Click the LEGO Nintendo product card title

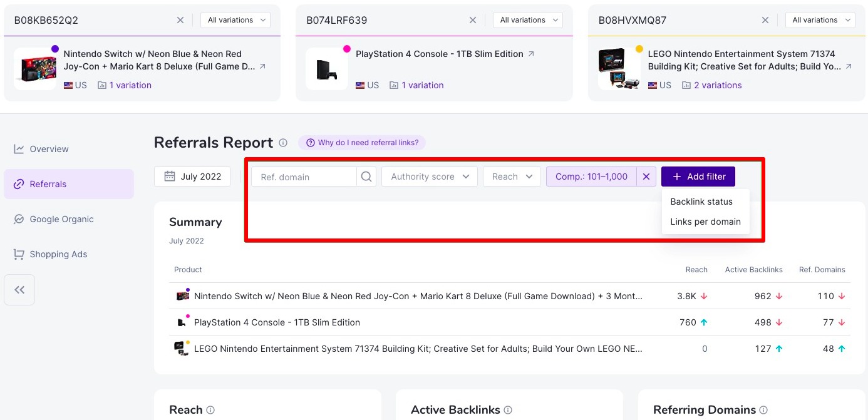(x=745, y=60)
